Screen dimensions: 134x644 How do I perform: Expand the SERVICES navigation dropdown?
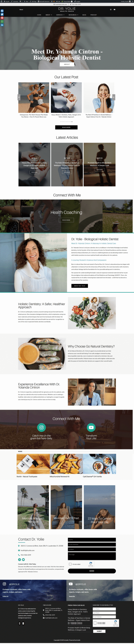coord(60,15)
